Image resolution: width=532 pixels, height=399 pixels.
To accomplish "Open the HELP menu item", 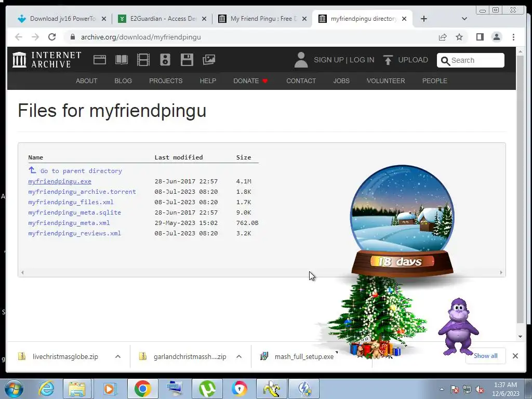I will pyautogui.click(x=208, y=81).
